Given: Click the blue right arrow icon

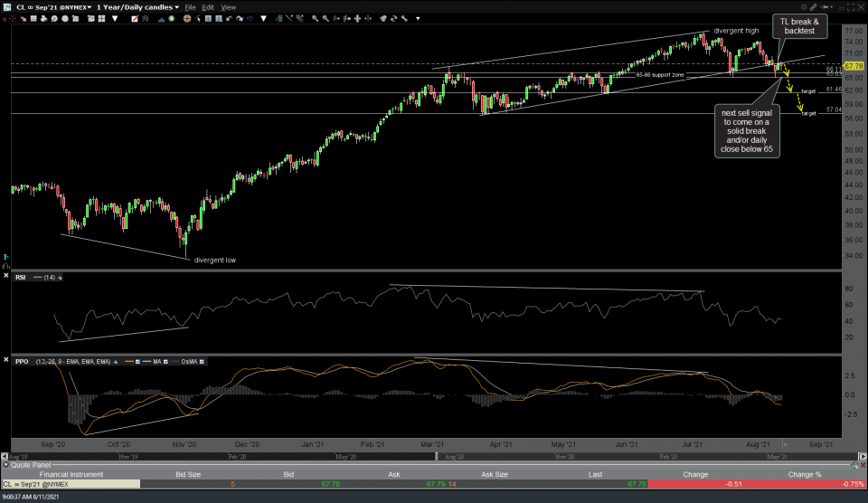Looking at the screenshot, I should point(250,19).
